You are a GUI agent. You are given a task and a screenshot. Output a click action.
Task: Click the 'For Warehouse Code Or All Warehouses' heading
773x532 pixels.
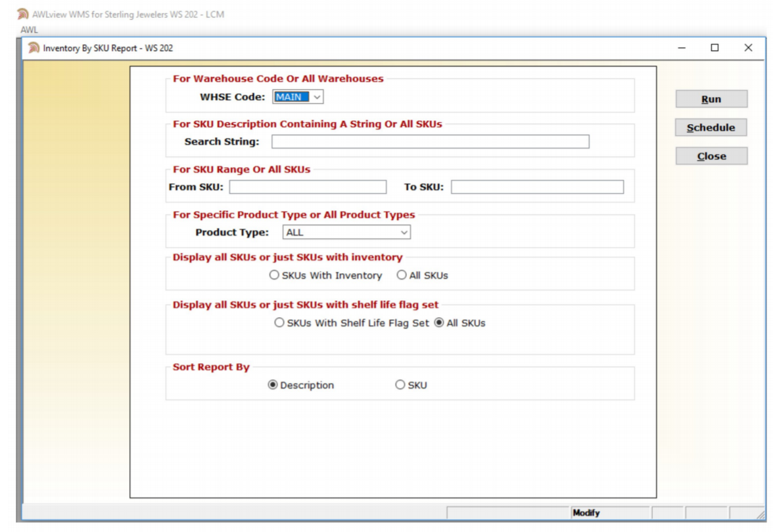pyautogui.click(x=278, y=79)
